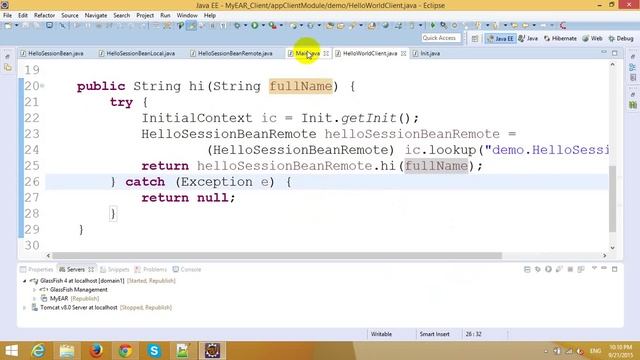Toggle the highlighted toolbar button near Run menu
This screenshot has height=360, width=640.
coord(191,26)
